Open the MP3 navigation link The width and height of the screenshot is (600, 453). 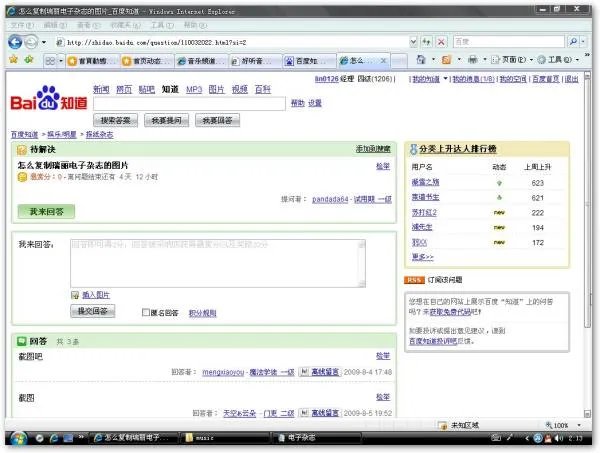(194, 90)
